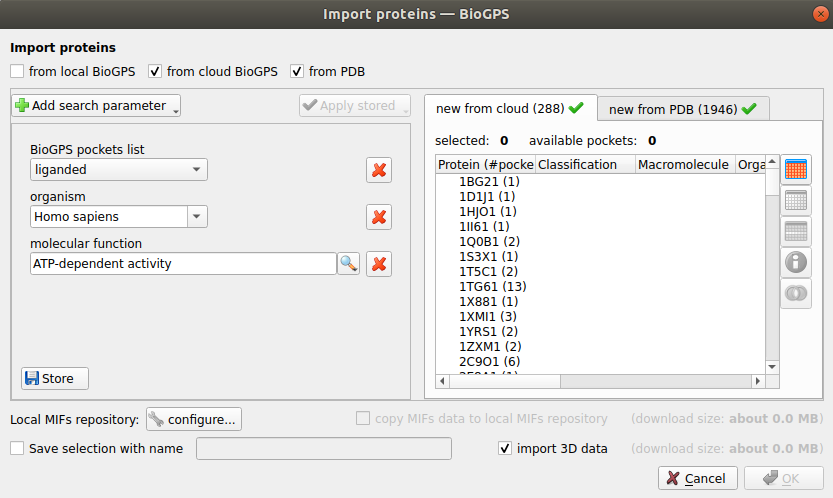
Task: Select protein row 1D1J1 (1)
Action: click(x=487, y=197)
